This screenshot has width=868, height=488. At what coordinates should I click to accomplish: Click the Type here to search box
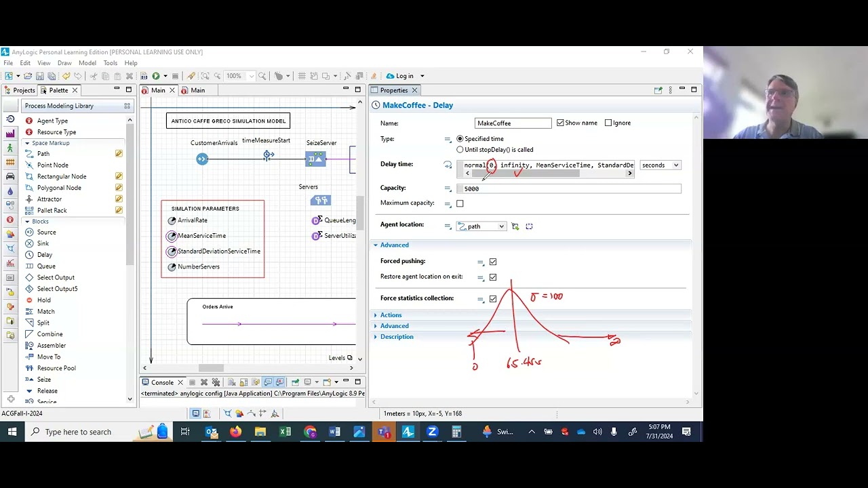78,432
